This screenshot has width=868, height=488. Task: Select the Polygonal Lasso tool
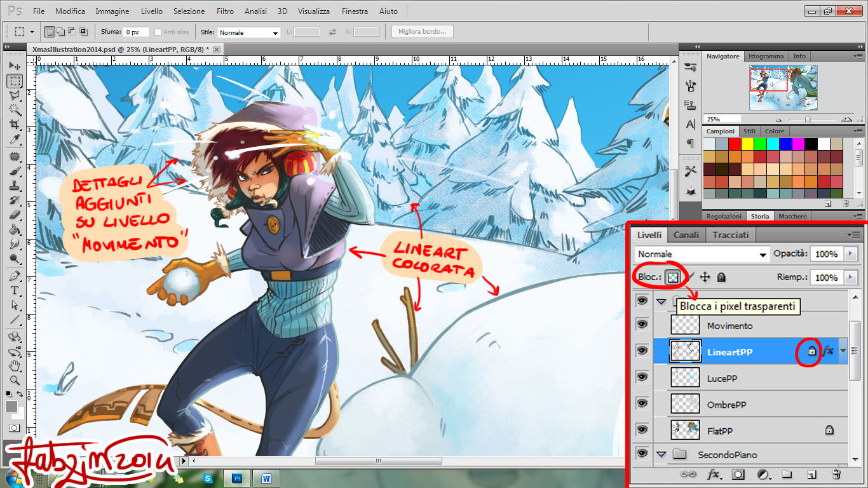pos(15,95)
